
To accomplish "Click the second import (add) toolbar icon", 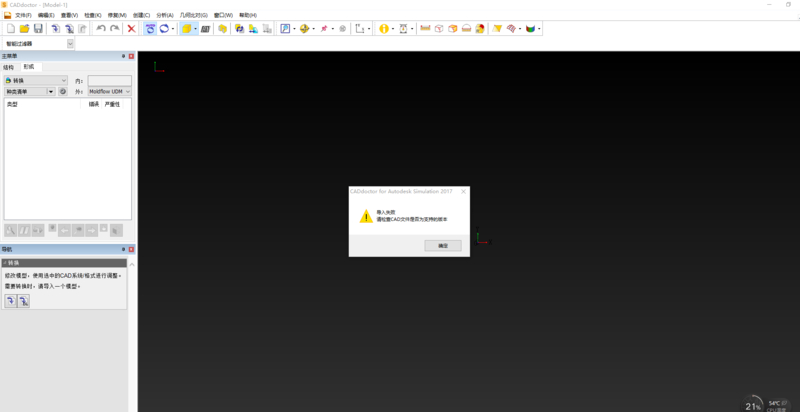I will [x=69, y=29].
